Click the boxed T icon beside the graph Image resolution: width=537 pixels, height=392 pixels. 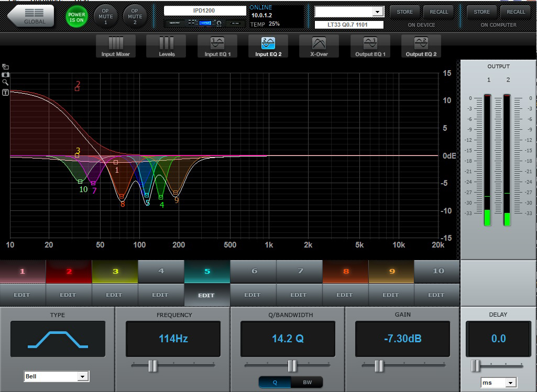click(x=5, y=92)
